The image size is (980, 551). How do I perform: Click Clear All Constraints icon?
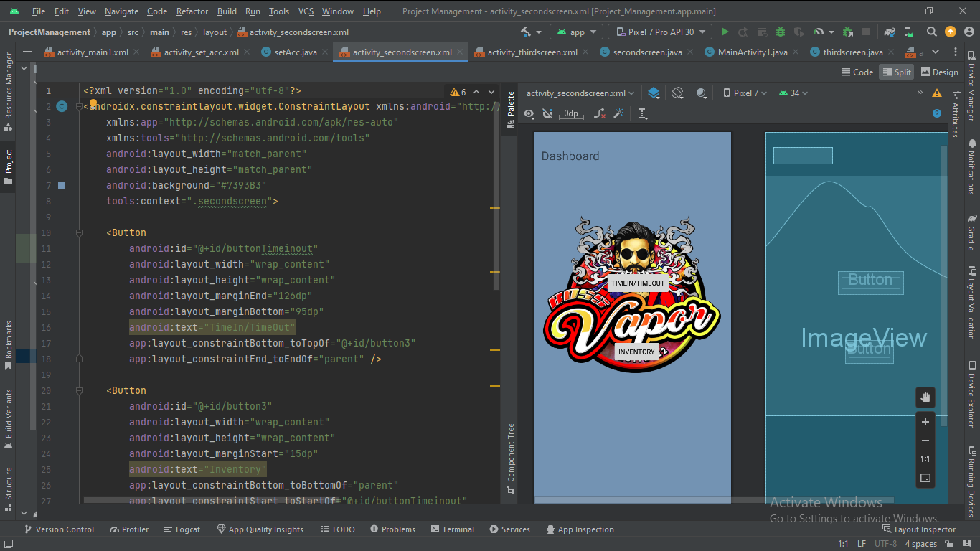(x=600, y=114)
